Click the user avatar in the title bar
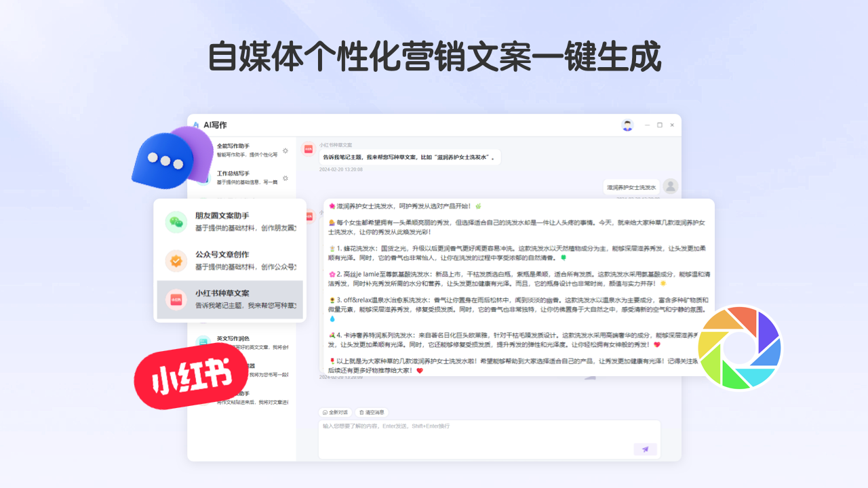Screen dimensions: 868x488 627,125
